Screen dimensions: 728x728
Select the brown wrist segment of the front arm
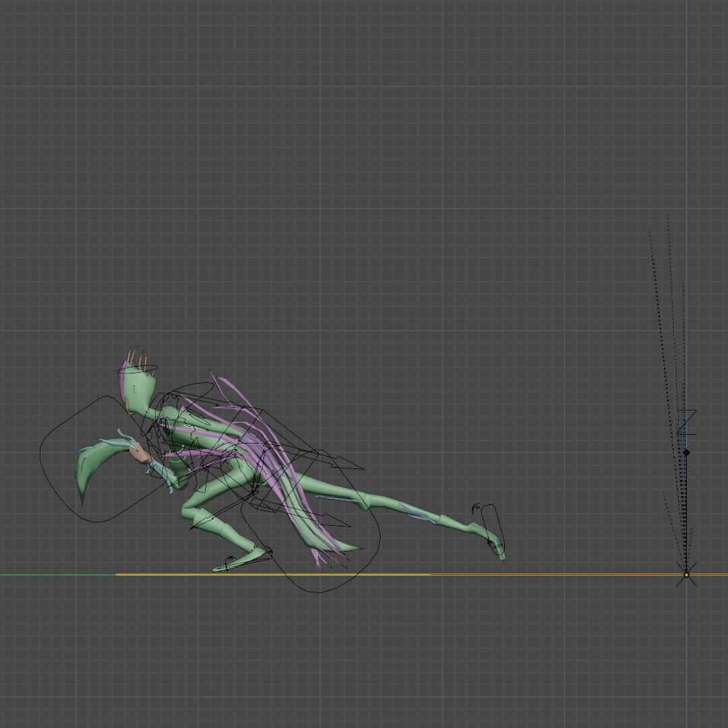tap(140, 453)
